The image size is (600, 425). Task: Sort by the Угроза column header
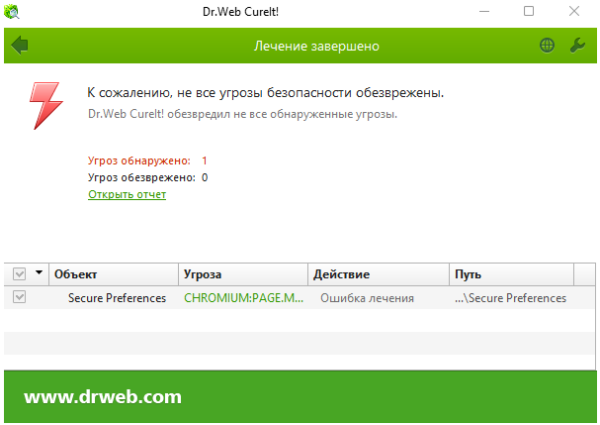tap(243, 274)
